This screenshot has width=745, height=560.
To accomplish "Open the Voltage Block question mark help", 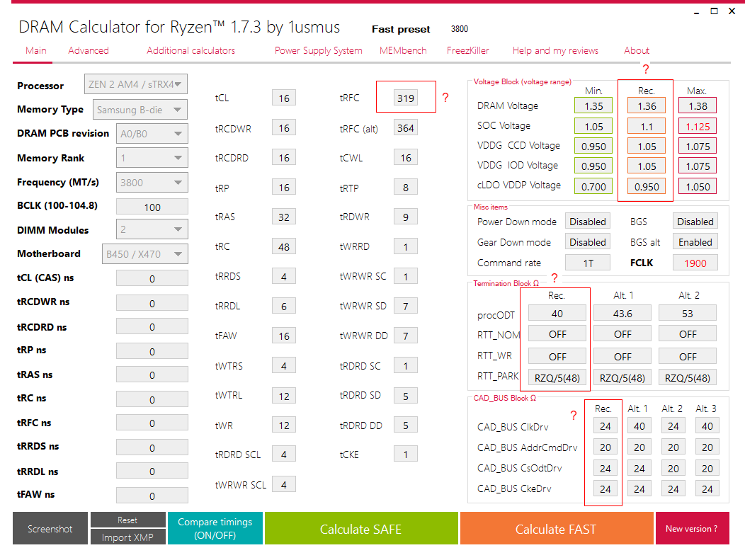I will [645, 69].
